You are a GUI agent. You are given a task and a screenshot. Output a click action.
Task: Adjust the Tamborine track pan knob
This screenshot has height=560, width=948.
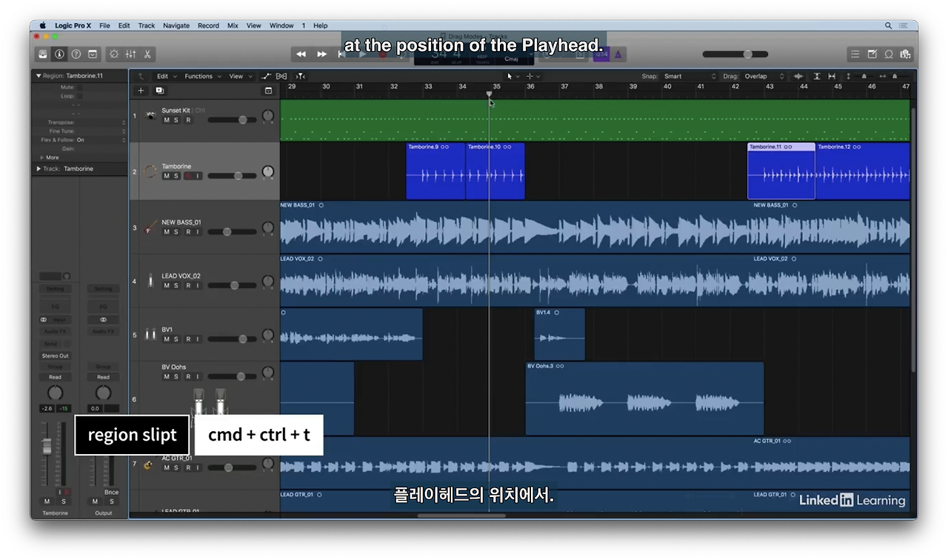pos(268,172)
